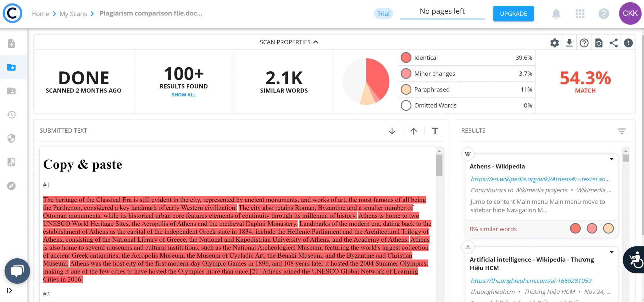Open the Results filter icon
The image size is (644, 302).
(622, 131)
